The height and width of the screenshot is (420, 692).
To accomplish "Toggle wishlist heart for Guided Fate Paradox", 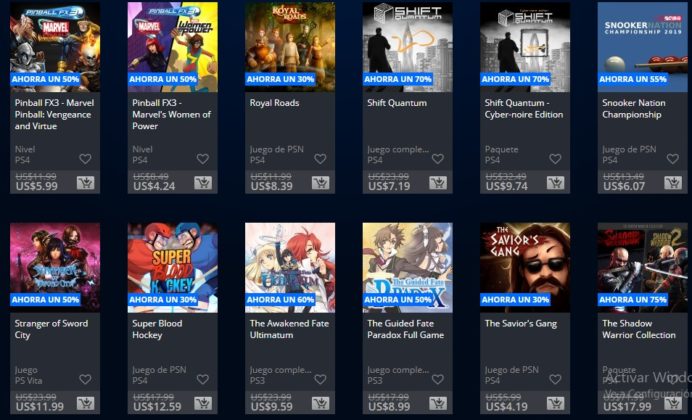I will pos(437,379).
